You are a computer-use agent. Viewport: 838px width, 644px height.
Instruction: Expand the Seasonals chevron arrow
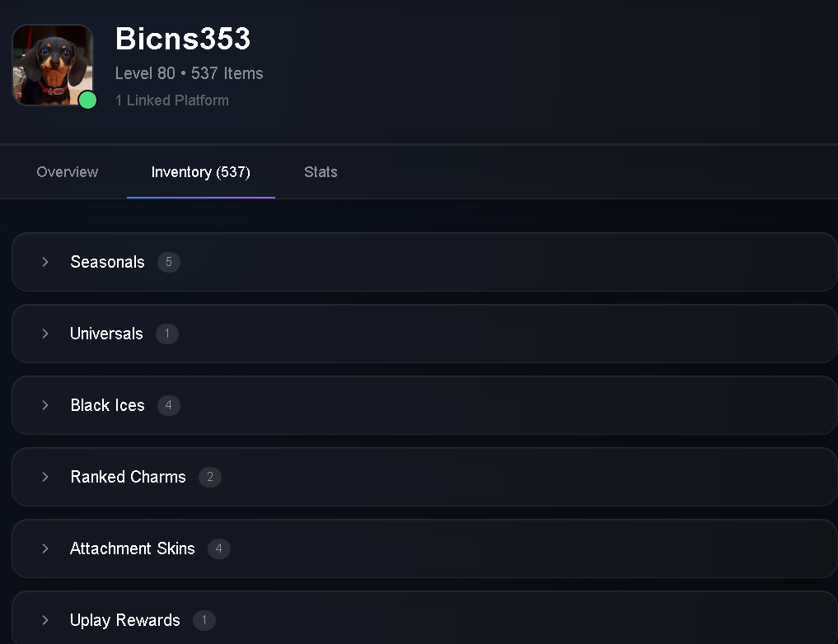(44, 262)
